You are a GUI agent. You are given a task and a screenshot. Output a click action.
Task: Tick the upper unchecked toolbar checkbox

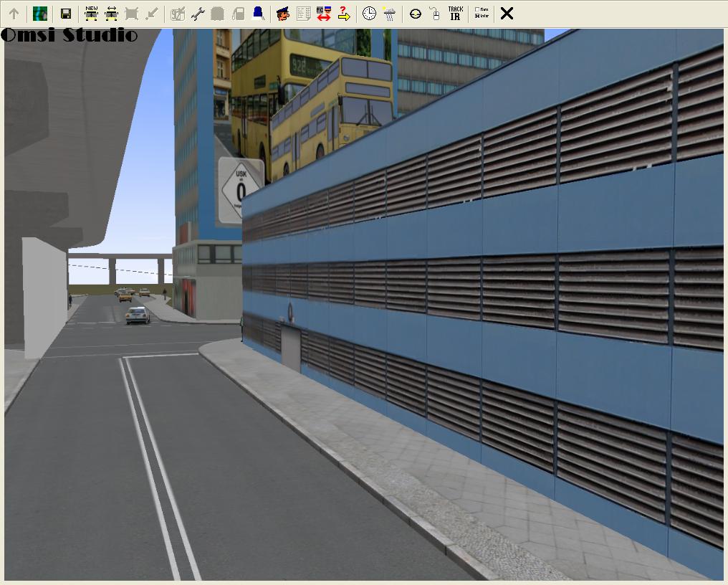coord(478,10)
